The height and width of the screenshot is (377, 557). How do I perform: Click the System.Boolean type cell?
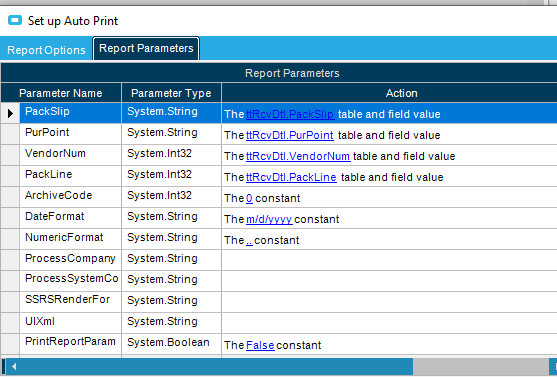172,343
